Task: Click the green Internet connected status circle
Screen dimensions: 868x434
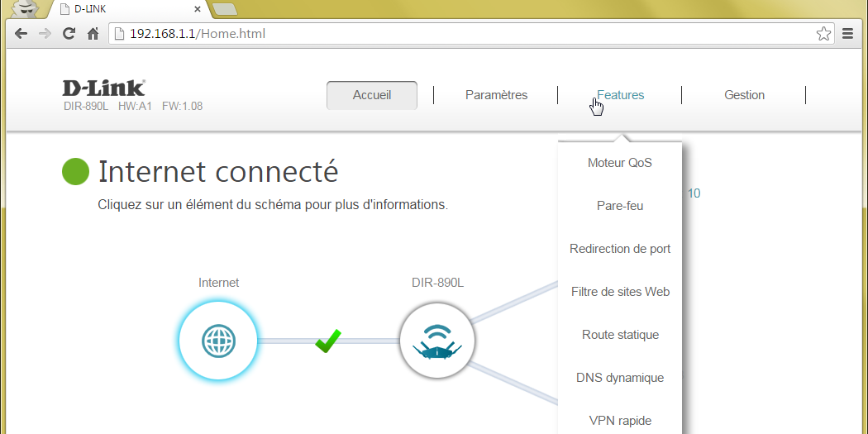Action: [75, 172]
